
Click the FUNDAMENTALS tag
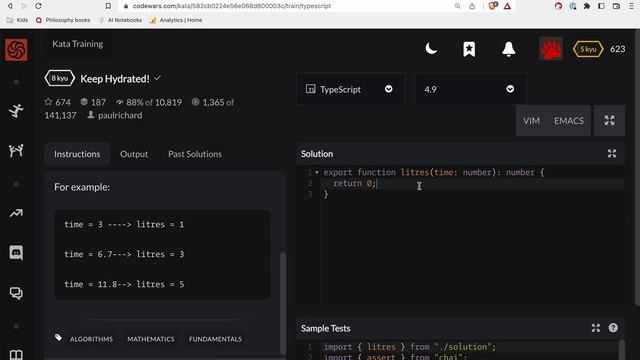pos(215,339)
